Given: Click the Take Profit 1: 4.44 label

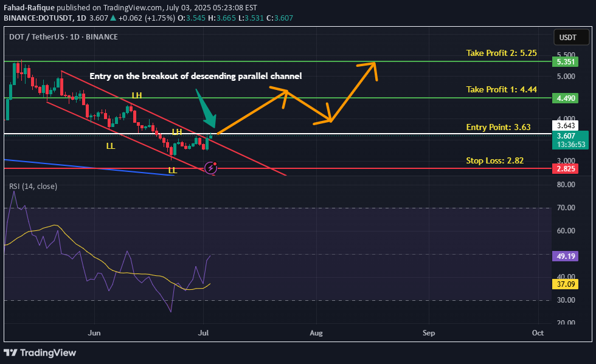Looking at the screenshot, I should 501,89.
